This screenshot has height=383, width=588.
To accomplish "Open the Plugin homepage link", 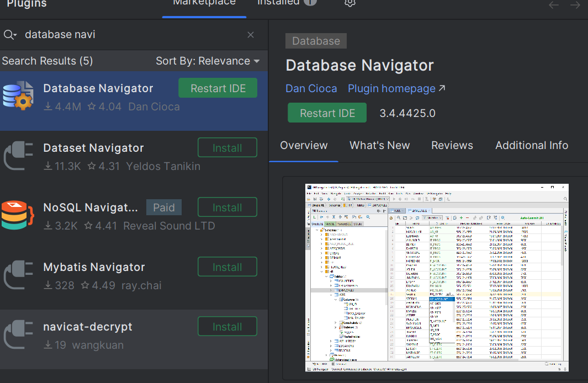I will click(x=396, y=88).
